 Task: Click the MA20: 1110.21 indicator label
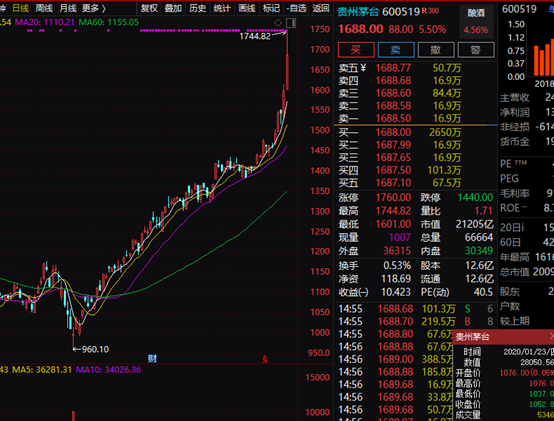click(45, 23)
